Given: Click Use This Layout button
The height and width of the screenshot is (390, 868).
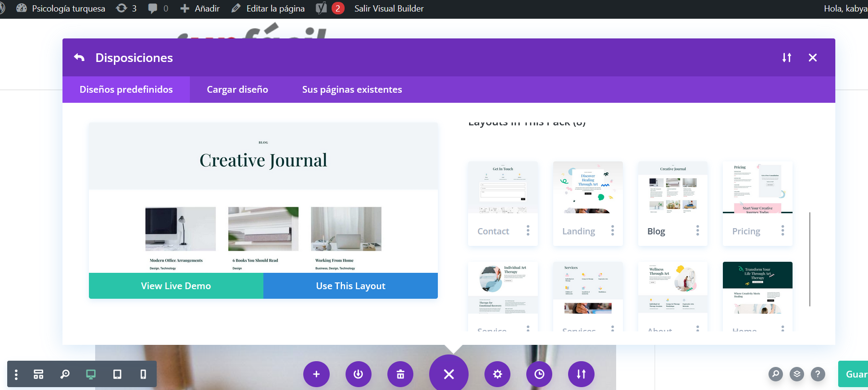Looking at the screenshot, I should point(351,286).
